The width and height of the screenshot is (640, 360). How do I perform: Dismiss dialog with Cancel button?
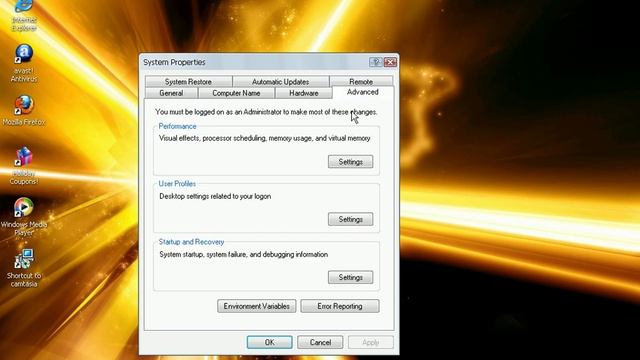click(x=320, y=342)
